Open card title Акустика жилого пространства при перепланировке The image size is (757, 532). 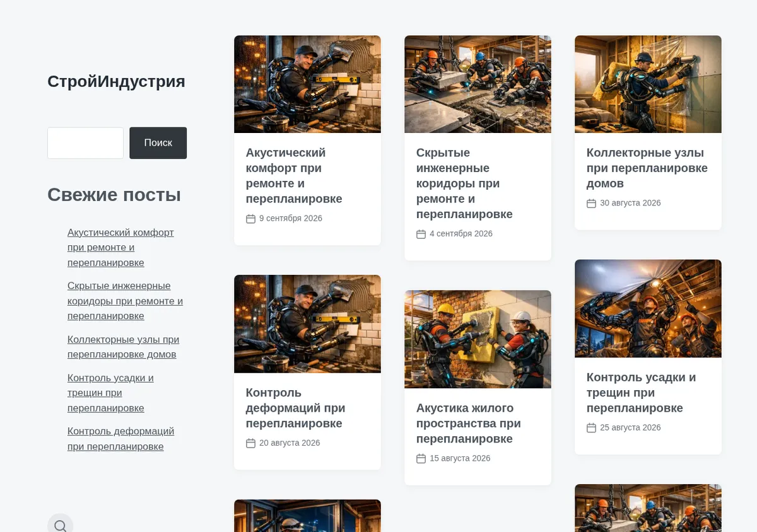point(468,424)
